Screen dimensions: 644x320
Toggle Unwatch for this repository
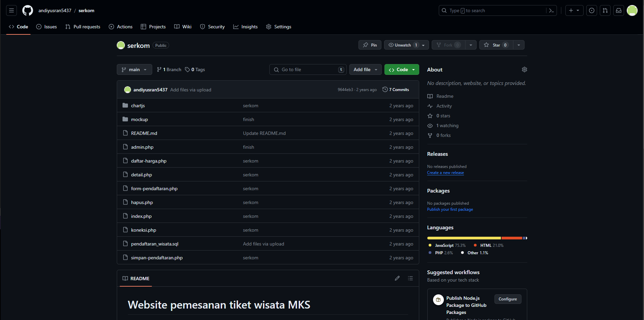pyautogui.click(x=403, y=45)
